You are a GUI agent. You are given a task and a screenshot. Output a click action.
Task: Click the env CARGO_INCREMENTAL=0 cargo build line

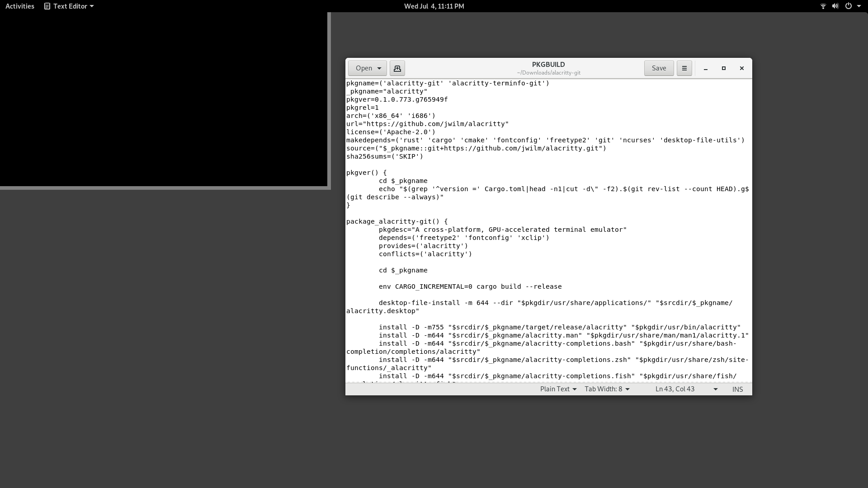click(x=470, y=286)
